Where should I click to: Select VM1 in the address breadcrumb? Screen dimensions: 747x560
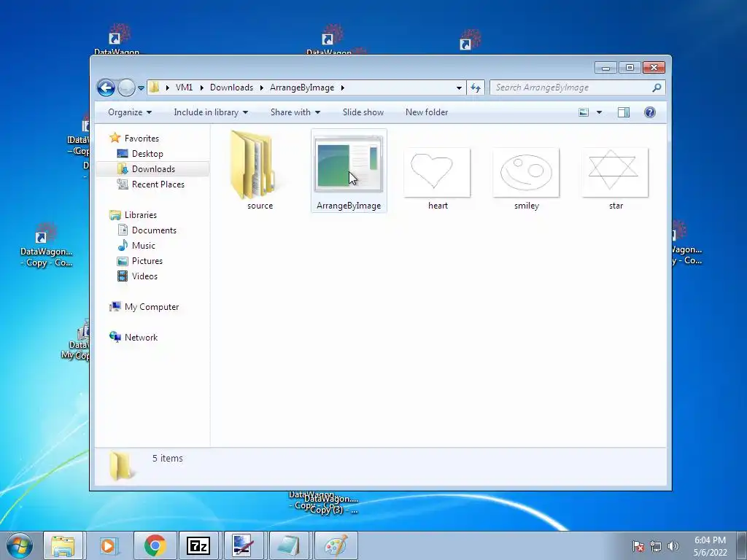pos(184,87)
